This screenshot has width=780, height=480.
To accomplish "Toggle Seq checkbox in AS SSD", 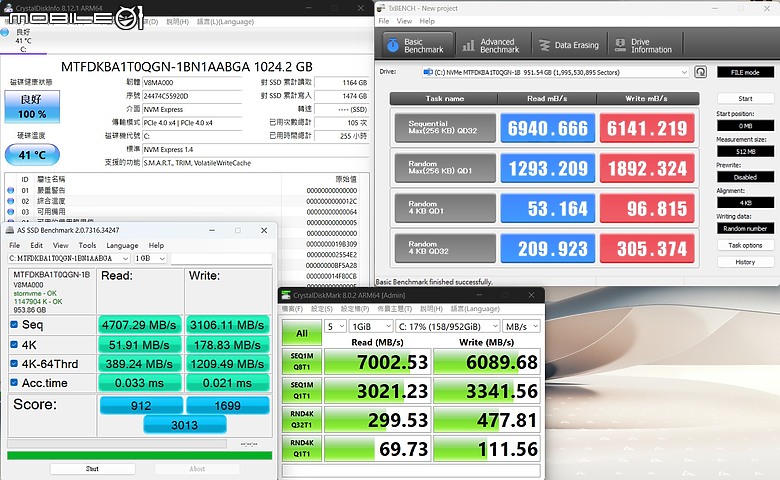I will click(x=14, y=325).
